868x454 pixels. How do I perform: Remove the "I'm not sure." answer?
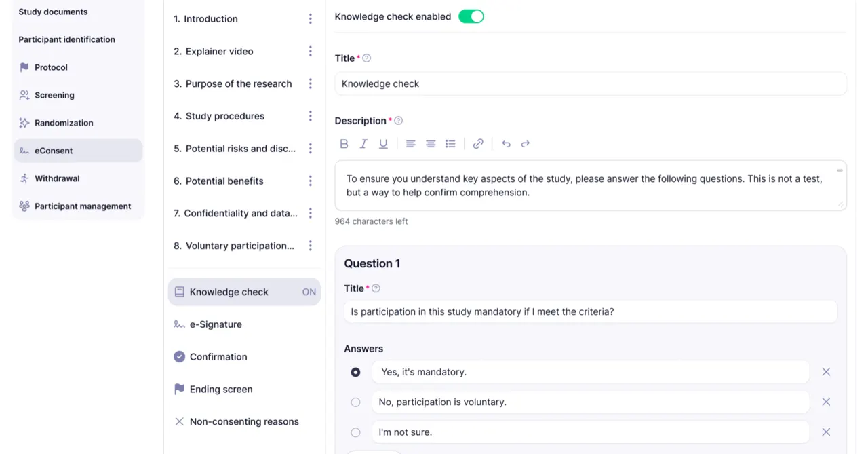click(826, 432)
